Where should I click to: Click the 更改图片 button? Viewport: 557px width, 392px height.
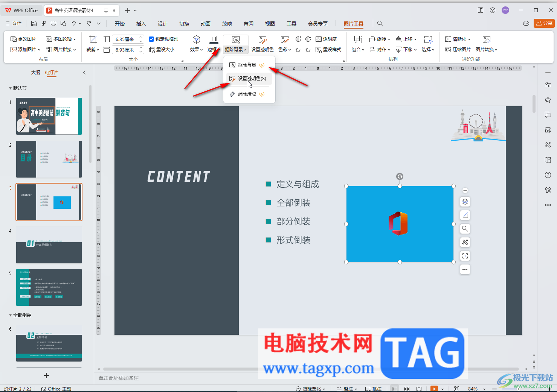pos(23,39)
